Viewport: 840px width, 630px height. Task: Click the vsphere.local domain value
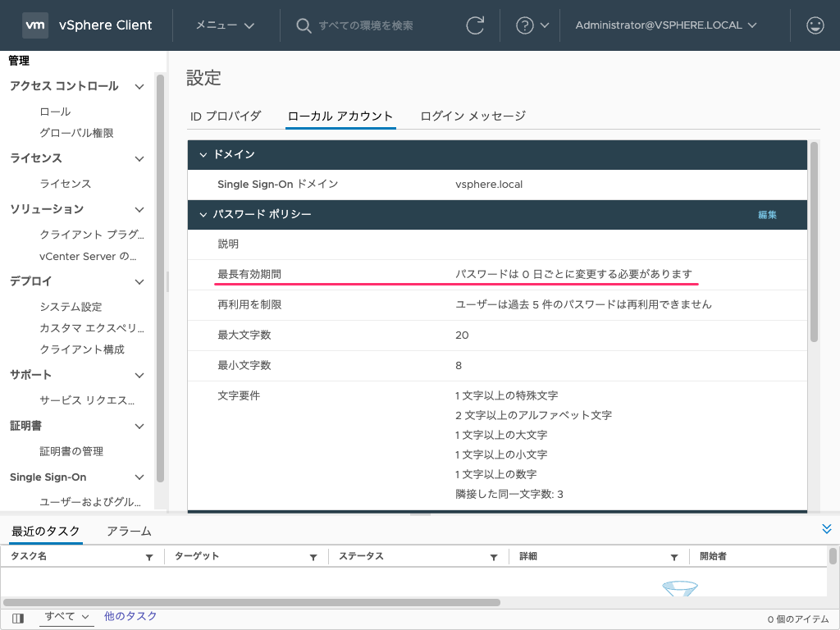[489, 185]
